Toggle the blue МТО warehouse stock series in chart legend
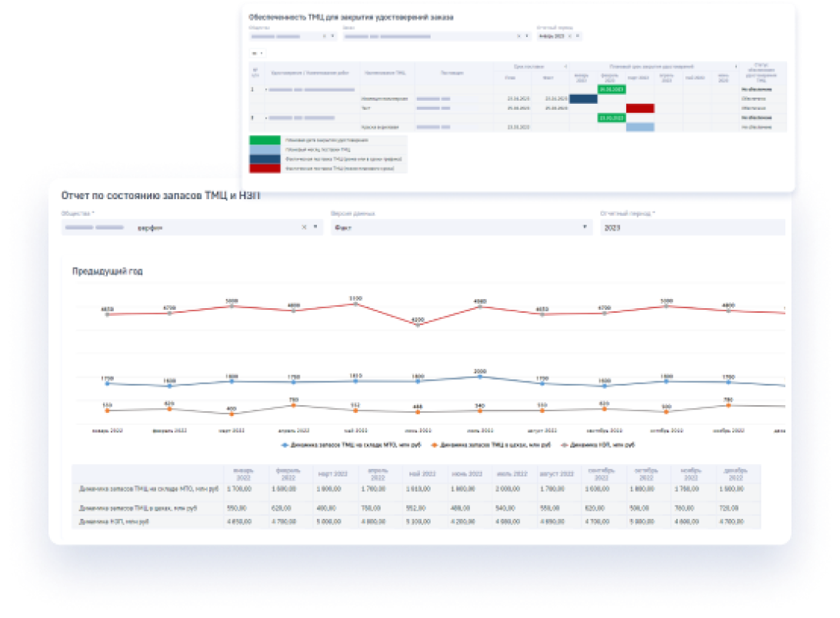840x618 pixels. pos(352,445)
